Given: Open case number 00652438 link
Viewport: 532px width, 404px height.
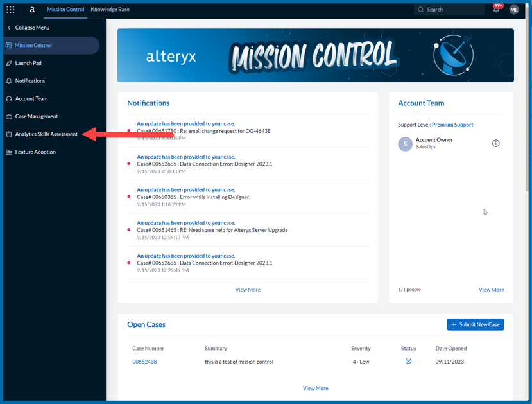Looking at the screenshot, I should click(x=144, y=362).
